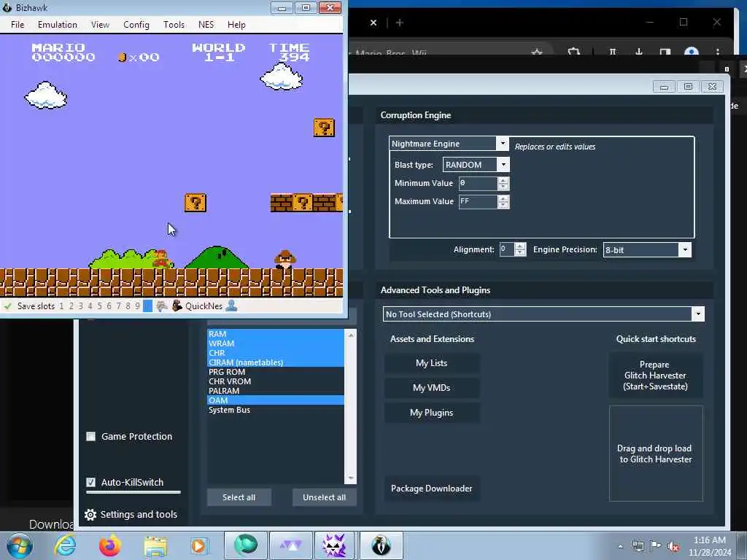Screen dimensions: 747x560
Task: Open new tab in browser window
Action: point(400,23)
